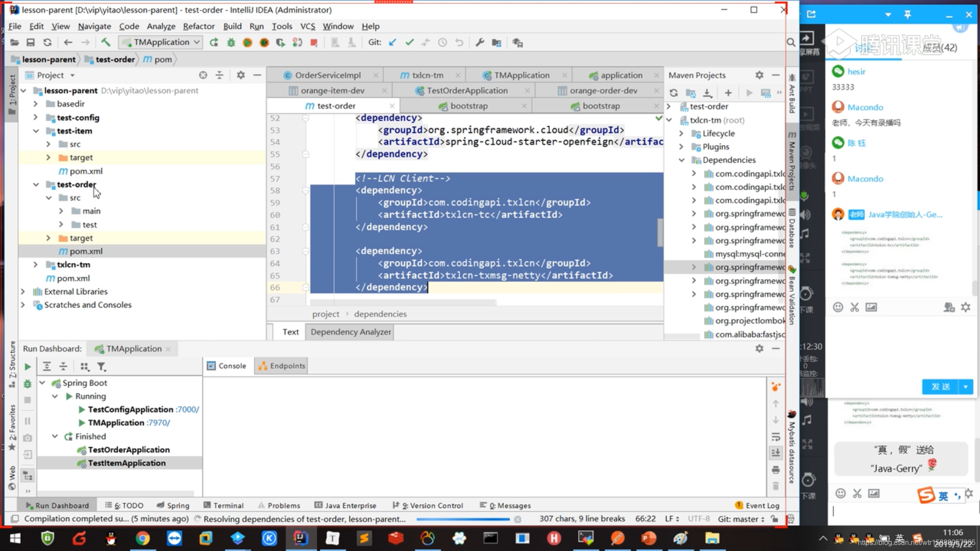Click the Open folder toolbar icon
980x551 pixels.
[x=14, y=43]
